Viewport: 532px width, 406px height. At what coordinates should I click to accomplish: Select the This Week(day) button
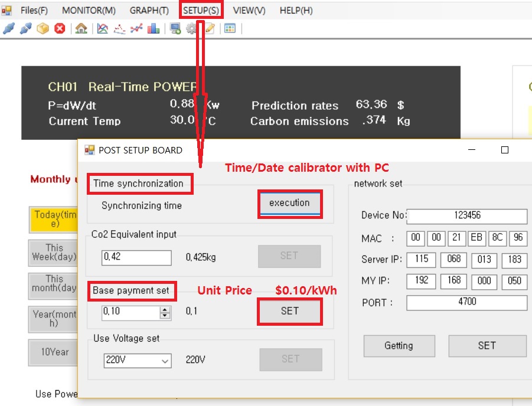pos(54,253)
